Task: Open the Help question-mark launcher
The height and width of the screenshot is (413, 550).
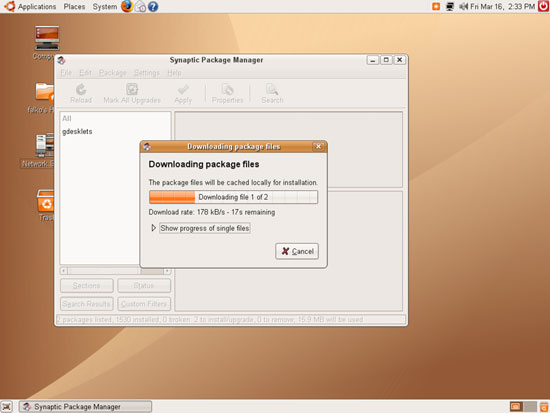Action: pyautogui.click(x=153, y=7)
